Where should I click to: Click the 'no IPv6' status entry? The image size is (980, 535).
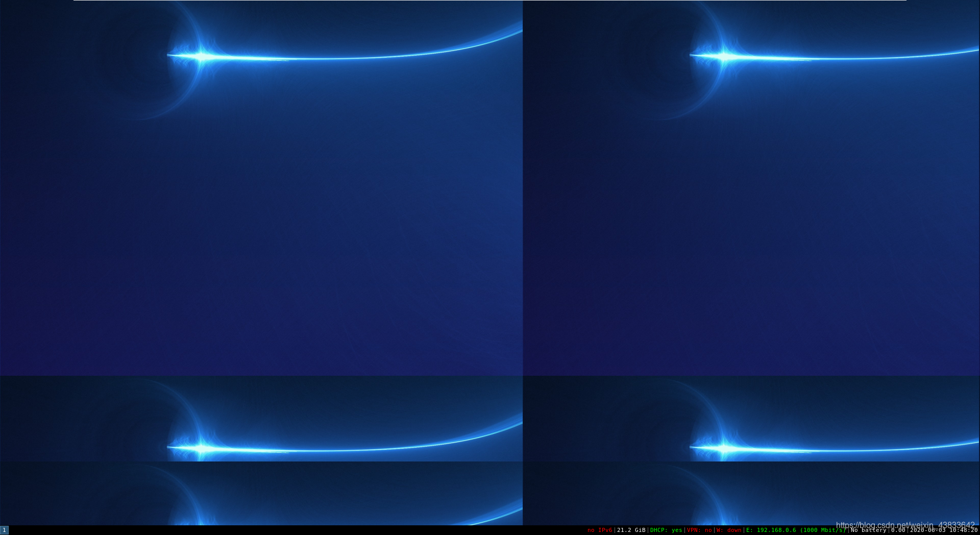click(600, 530)
